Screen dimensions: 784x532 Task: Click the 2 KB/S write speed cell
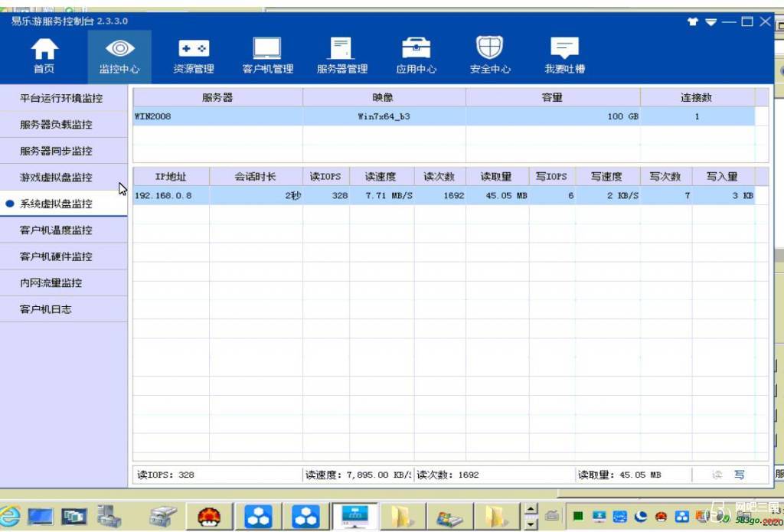[607, 195]
